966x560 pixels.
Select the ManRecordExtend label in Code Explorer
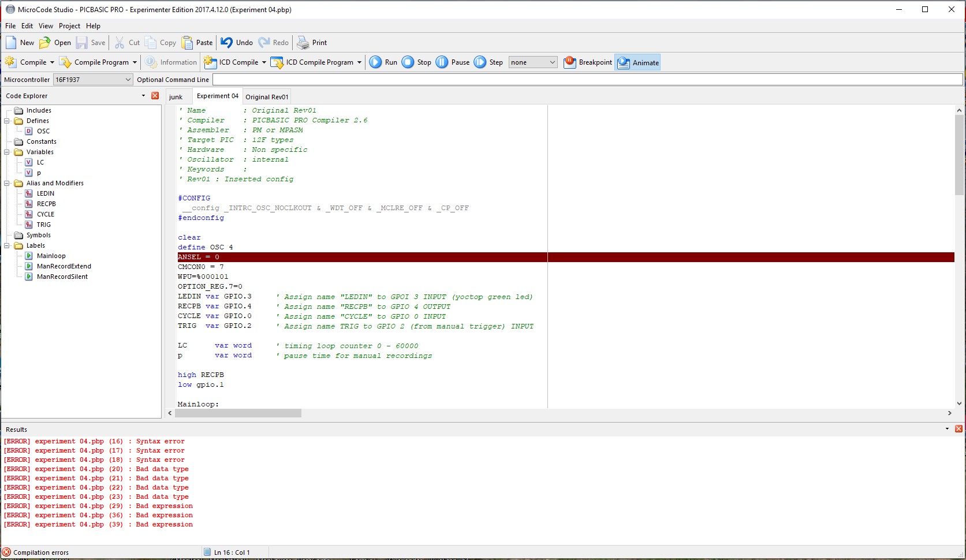tap(64, 267)
